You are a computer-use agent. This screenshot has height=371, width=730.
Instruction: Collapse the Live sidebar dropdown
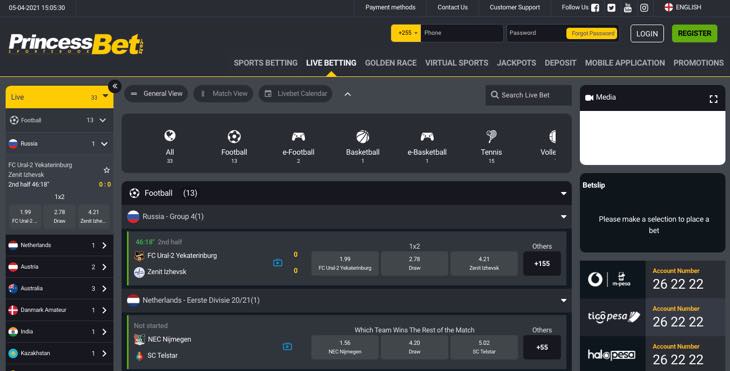(x=106, y=96)
